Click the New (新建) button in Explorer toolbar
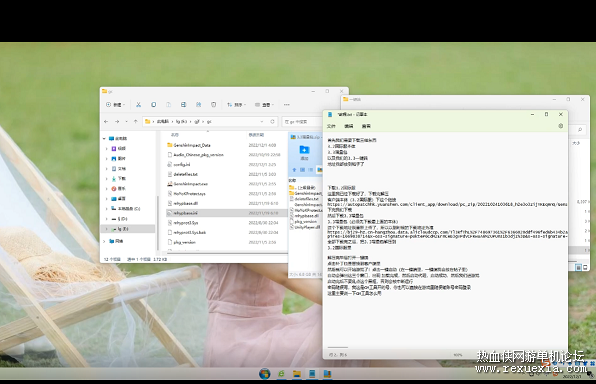This screenshot has width=596, height=384. [115, 105]
